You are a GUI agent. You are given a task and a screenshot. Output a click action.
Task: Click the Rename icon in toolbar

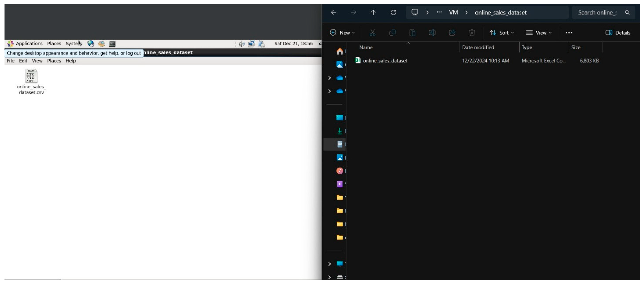432,33
